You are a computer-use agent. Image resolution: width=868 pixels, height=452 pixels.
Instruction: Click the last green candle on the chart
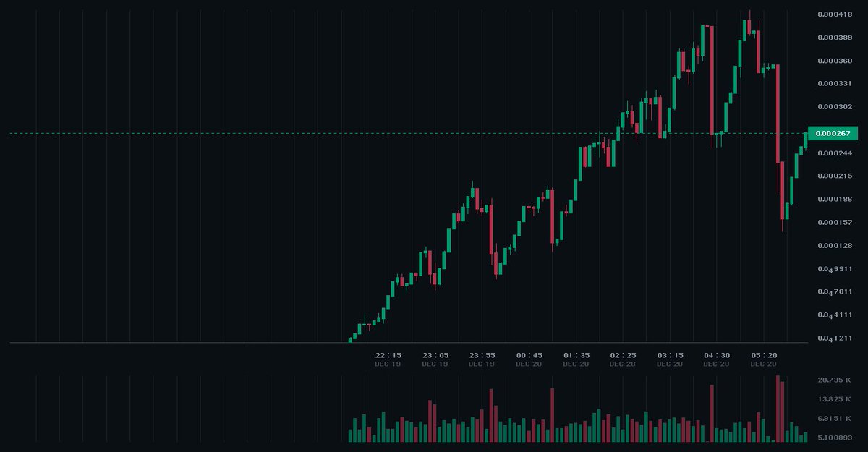coord(806,140)
